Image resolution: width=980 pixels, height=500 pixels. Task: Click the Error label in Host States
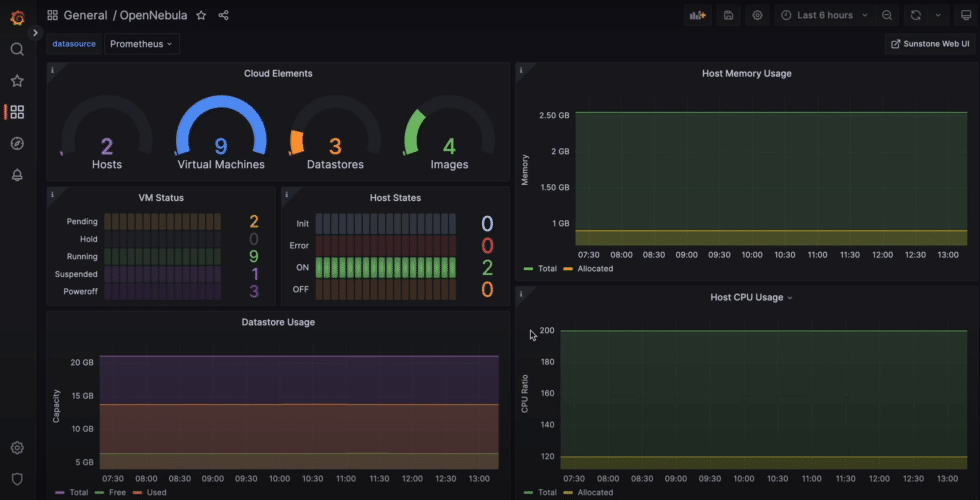[x=299, y=246]
